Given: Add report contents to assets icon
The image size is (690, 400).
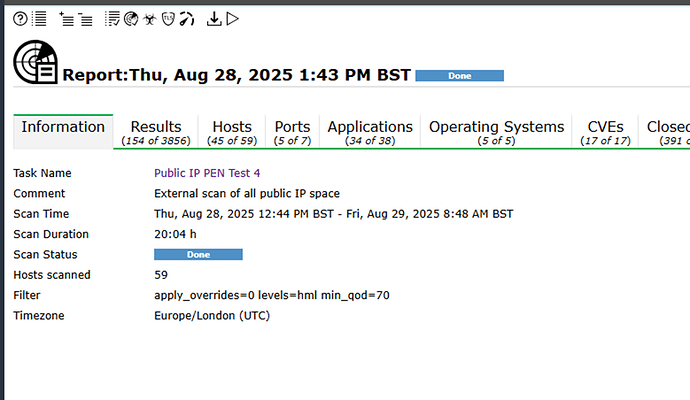Looking at the screenshot, I should point(66,18).
